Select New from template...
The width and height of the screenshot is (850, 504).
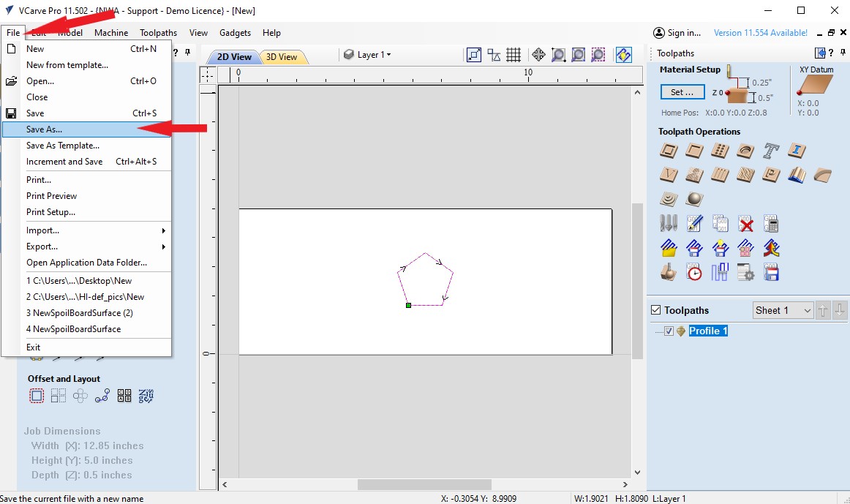[x=87, y=65]
